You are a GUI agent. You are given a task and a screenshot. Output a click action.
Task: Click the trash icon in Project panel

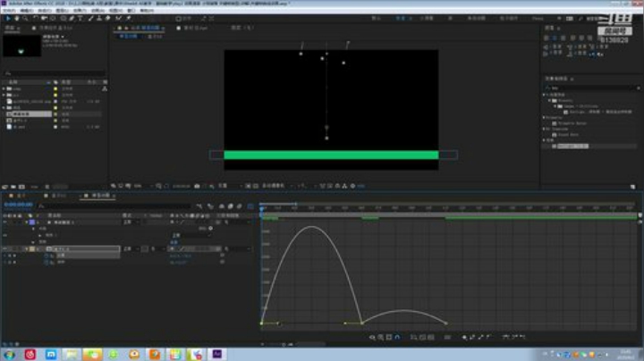(47, 187)
